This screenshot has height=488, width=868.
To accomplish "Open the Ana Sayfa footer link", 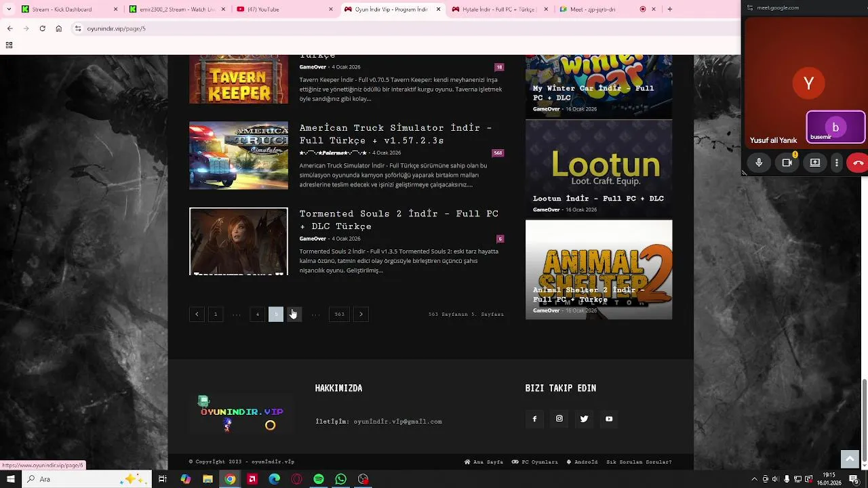I will tap(484, 462).
